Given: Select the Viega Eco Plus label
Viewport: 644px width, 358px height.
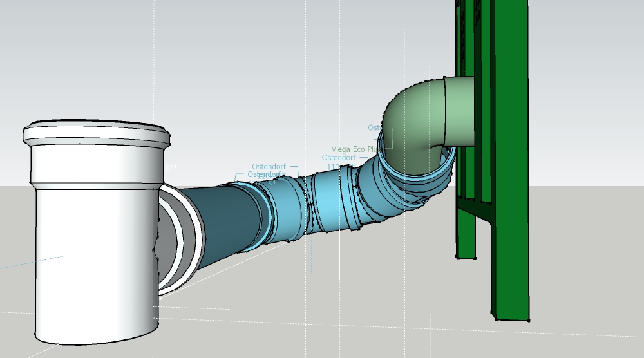Looking at the screenshot, I should click(x=356, y=149).
